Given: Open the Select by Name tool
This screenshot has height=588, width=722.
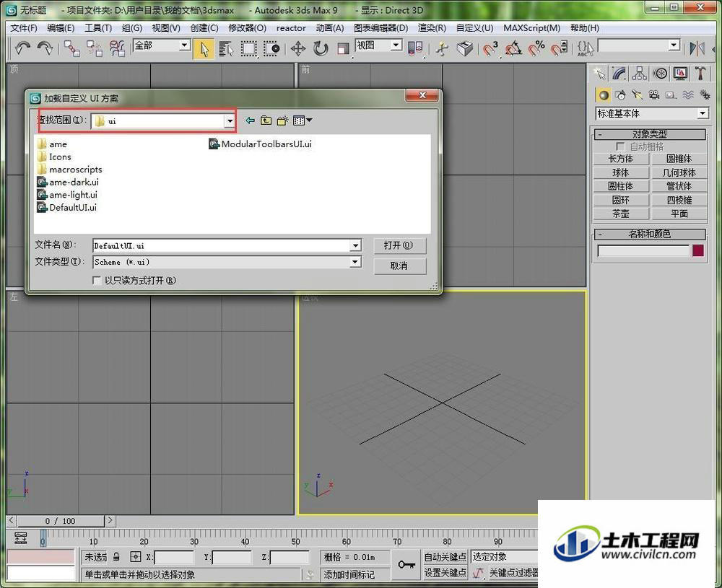Looking at the screenshot, I should pyautogui.click(x=225, y=48).
